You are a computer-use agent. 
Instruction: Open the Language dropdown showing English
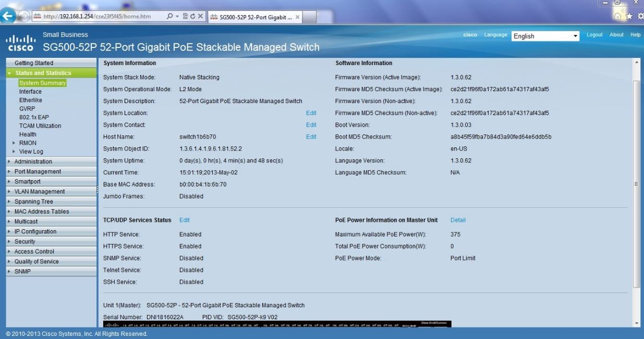pyautogui.click(x=545, y=36)
